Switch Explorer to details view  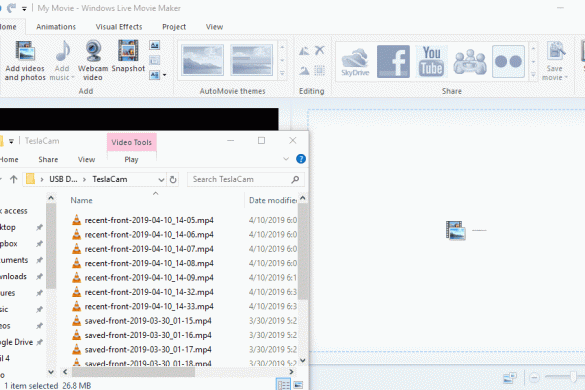pyautogui.click(x=283, y=384)
